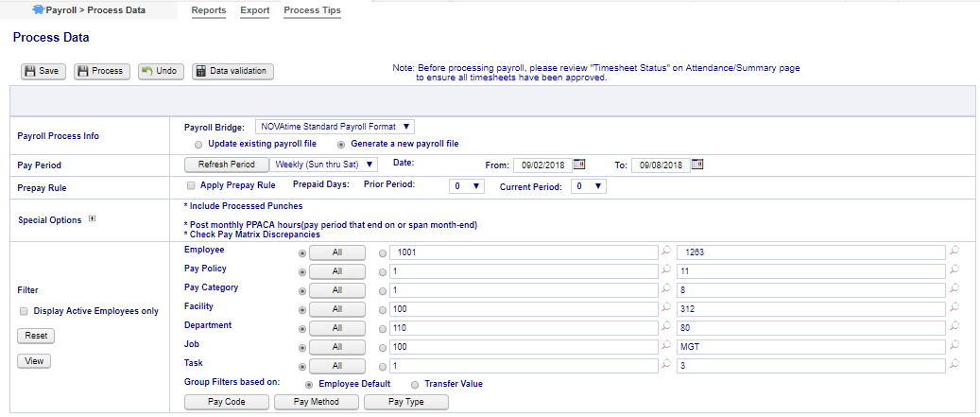Open Current Period prepaid days dropdown

click(588, 186)
